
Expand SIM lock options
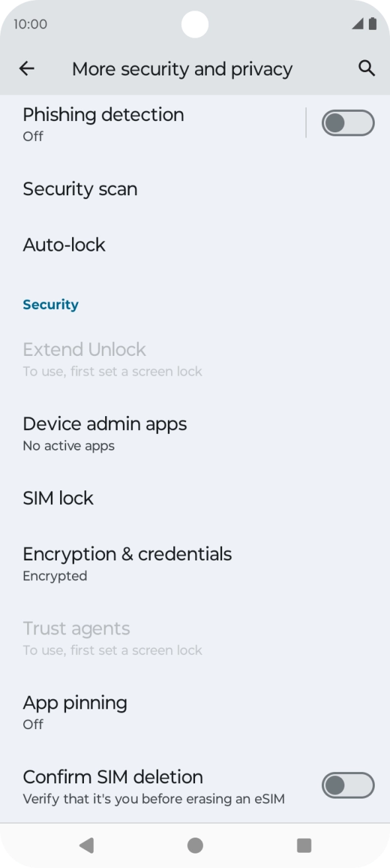(58, 498)
